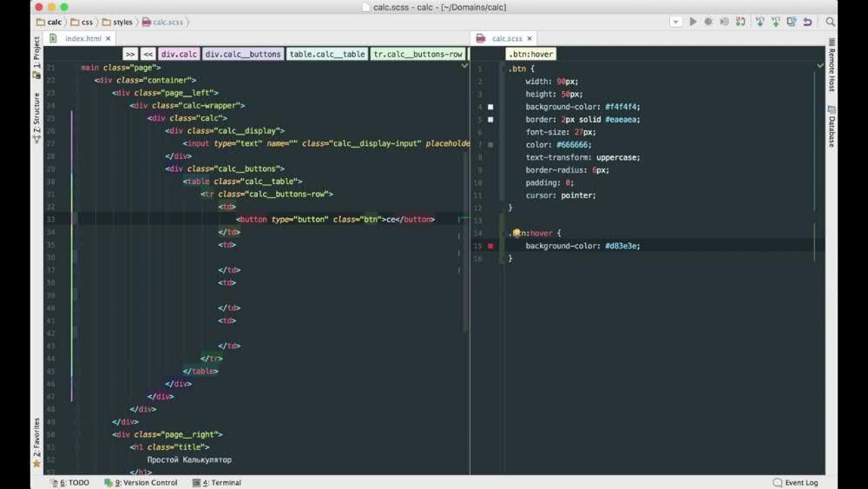Click the '<<' breadcrumb navigation arrow

point(148,54)
